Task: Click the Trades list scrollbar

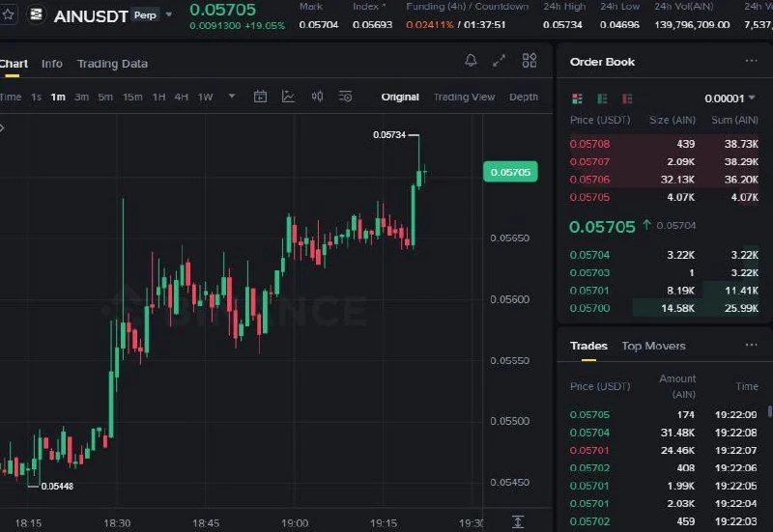Action: (x=769, y=412)
